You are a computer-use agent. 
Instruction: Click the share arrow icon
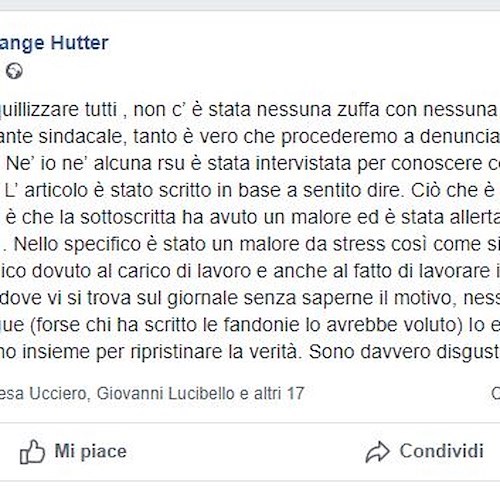pyautogui.click(x=377, y=452)
